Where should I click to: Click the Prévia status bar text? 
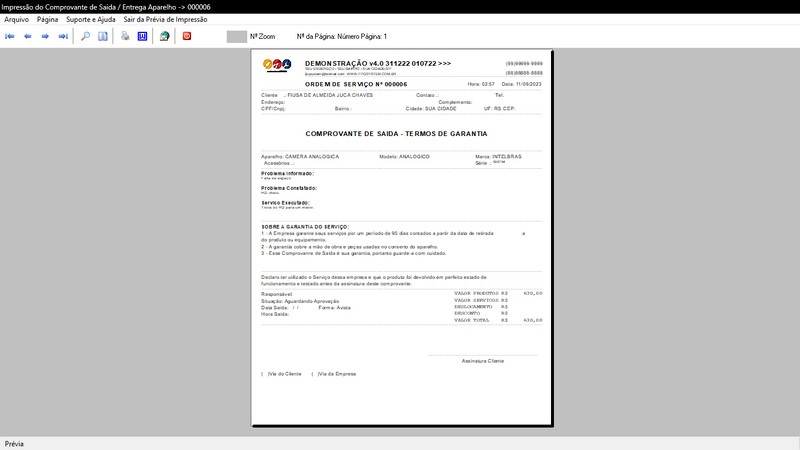[14, 444]
